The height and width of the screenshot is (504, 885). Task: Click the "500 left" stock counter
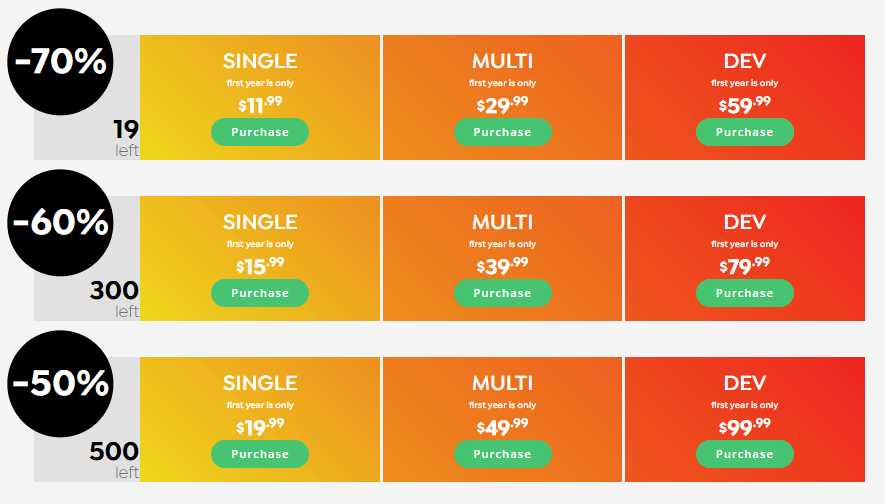(114, 460)
